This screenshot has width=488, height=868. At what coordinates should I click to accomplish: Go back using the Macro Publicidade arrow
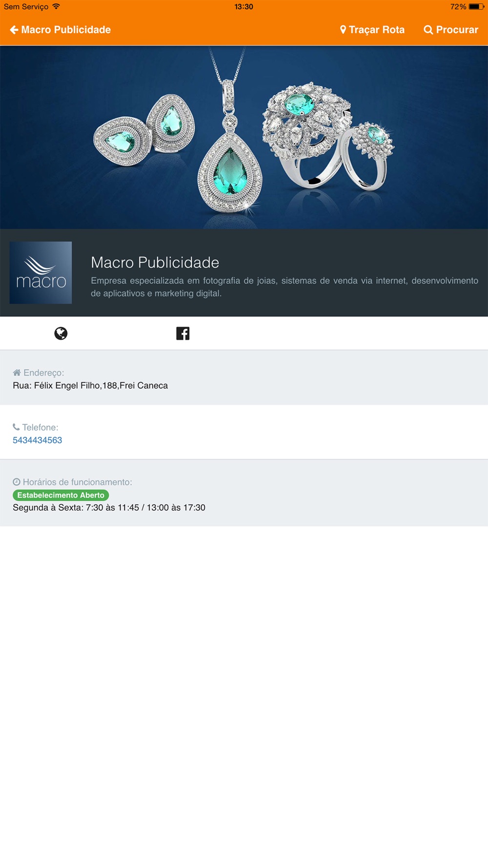click(x=60, y=30)
